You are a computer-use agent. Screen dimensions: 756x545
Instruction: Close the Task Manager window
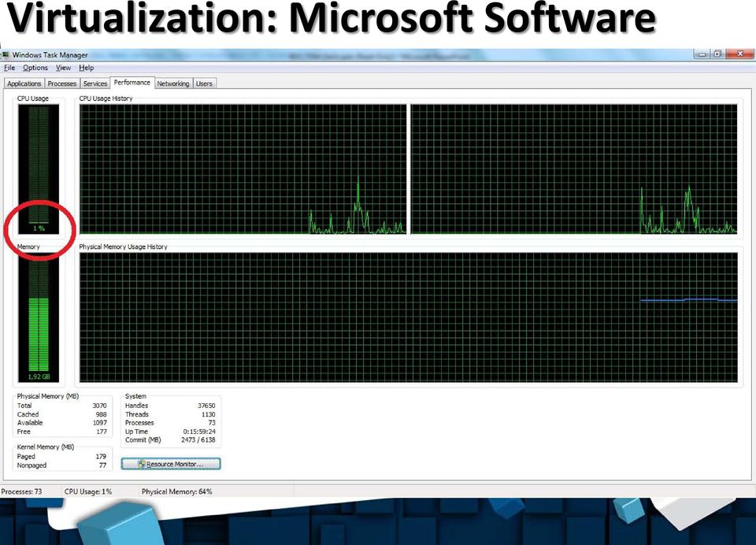click(740, 54)
